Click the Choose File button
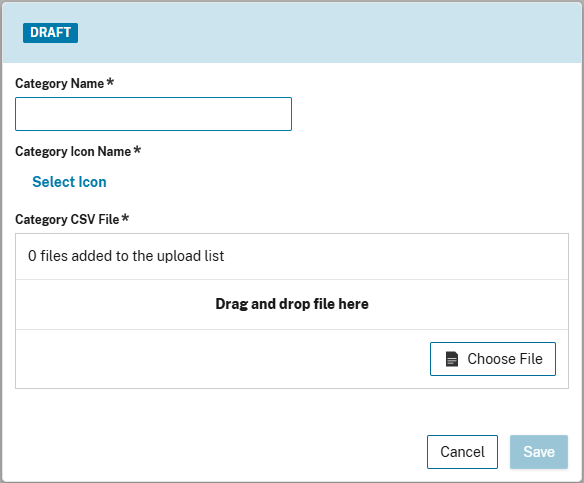 click(493, 359)
